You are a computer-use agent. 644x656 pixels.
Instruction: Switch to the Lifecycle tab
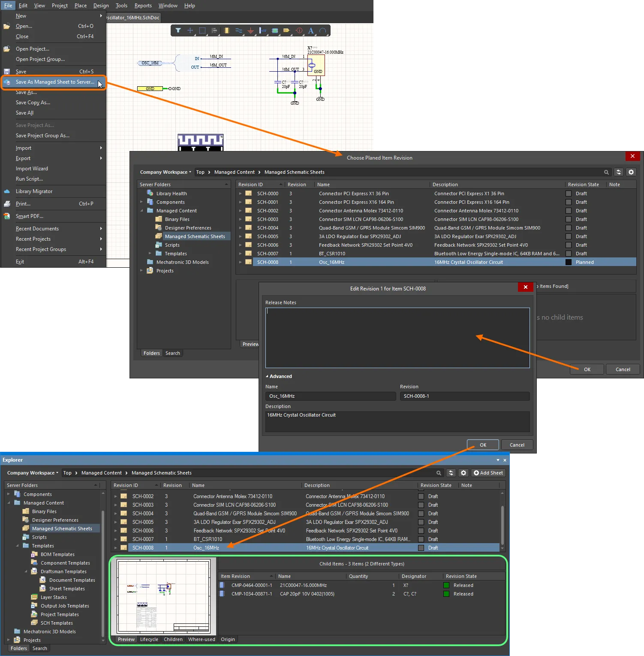149,639
